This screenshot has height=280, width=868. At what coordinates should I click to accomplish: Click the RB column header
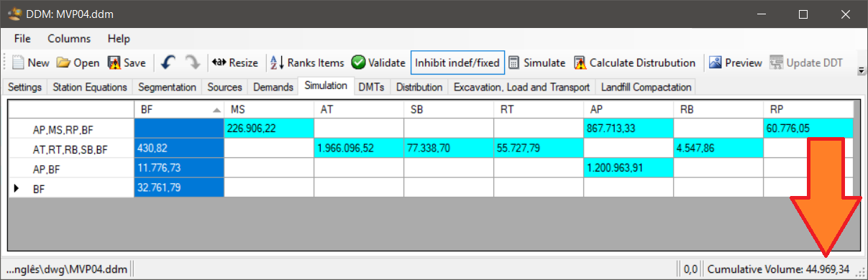[x=718, y=109]
